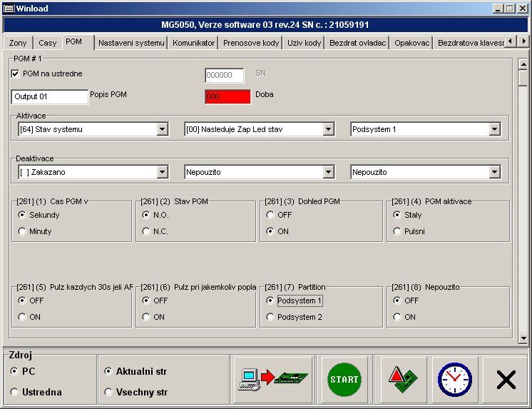Image resolution: width=532 pixels, height=409 pixels.
Task: Open the clock time settings icon
Action: tap(454, 380)
